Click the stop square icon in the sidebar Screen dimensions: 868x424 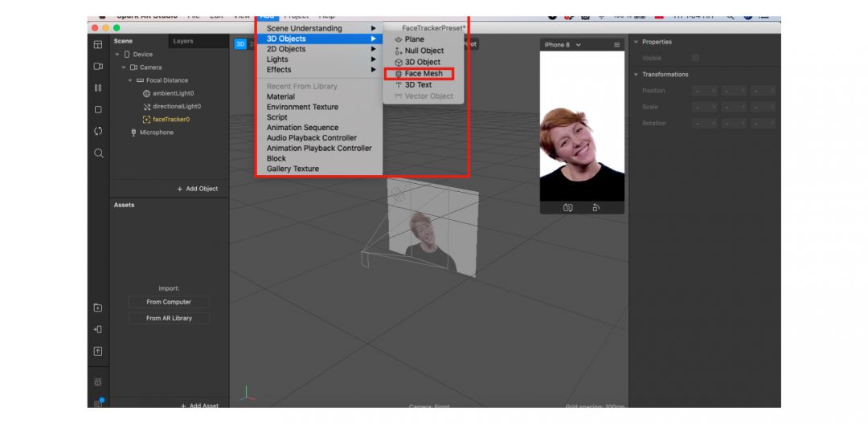click(98, 109)
